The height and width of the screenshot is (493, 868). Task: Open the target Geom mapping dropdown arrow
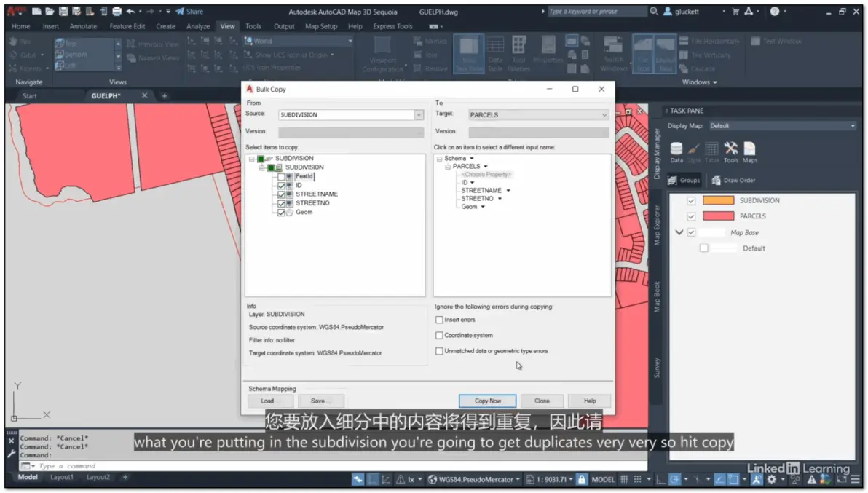483,207
